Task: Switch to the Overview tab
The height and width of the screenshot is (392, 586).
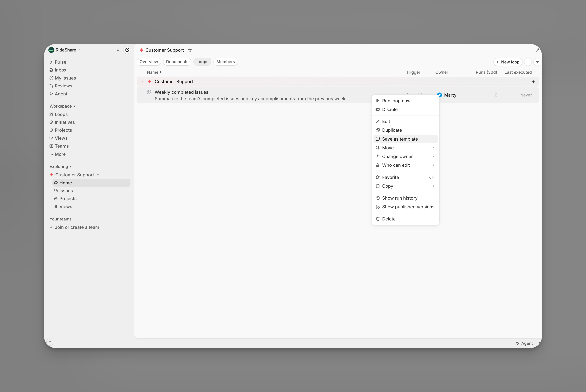Action: point(149,62)
